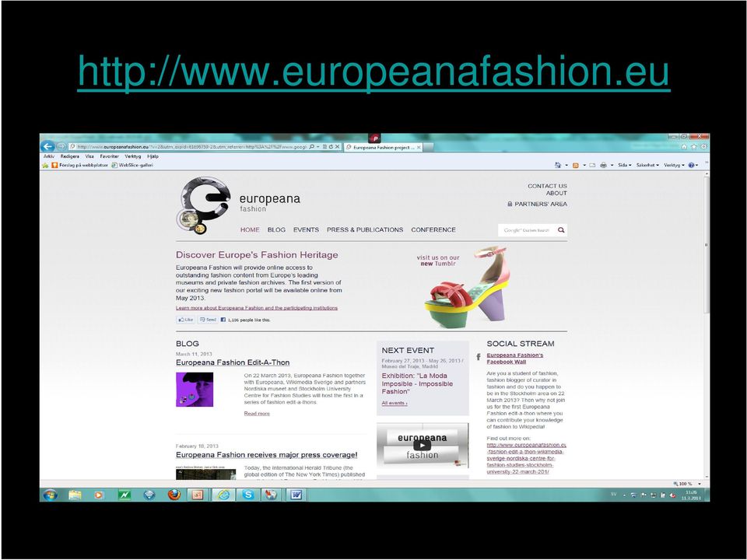This screenshot has height=560, width=747.
Task: Open the Favoriter menu
Action: (109, 156)
